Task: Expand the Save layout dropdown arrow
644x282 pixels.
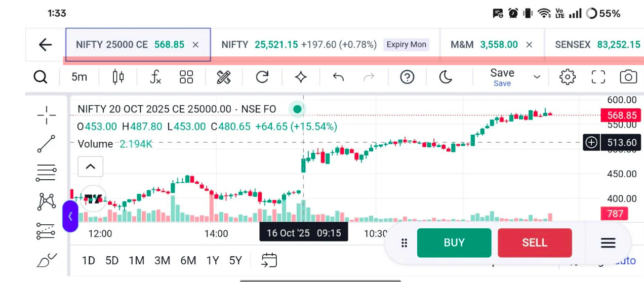Action: [537, 77]
